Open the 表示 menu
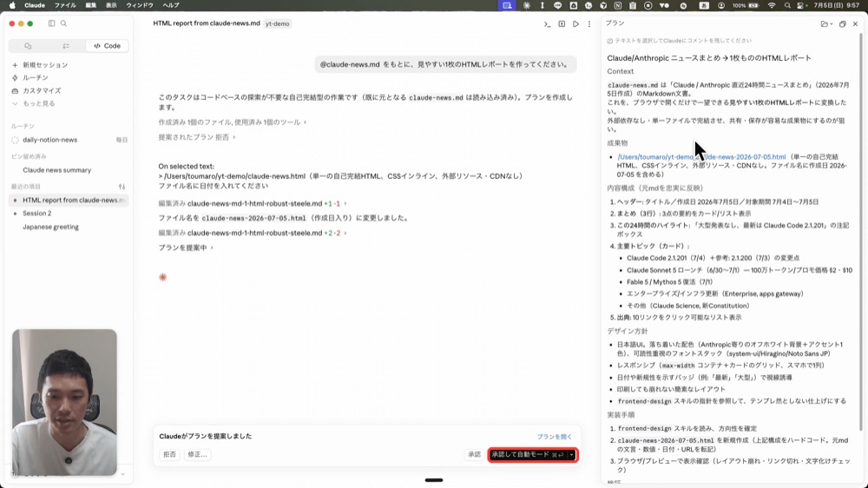The image size is (868, 488). [111, 5]
